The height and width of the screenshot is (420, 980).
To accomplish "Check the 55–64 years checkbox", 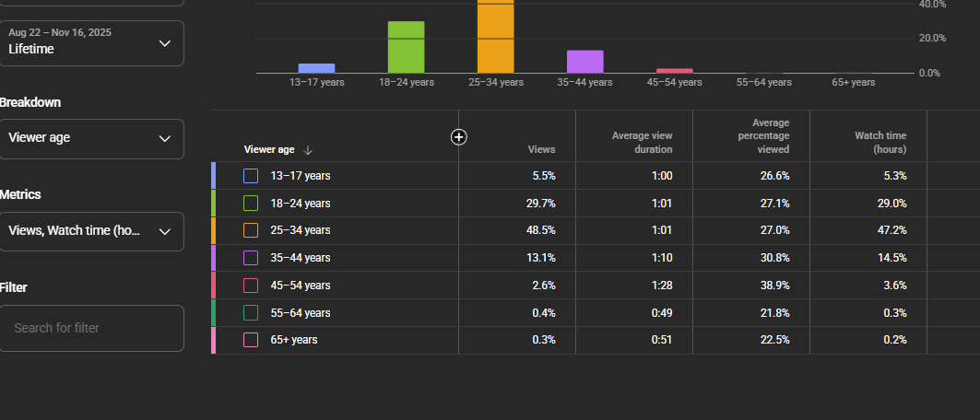I will click(251, 312).
